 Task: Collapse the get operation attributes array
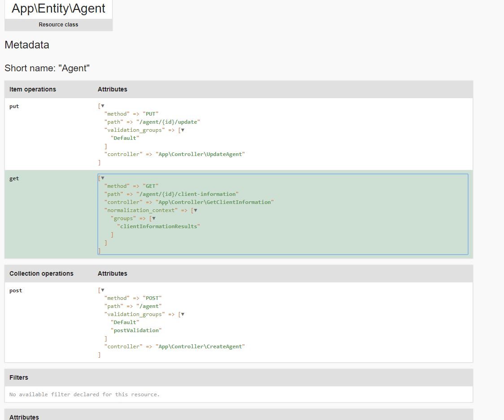pos(102,178)
